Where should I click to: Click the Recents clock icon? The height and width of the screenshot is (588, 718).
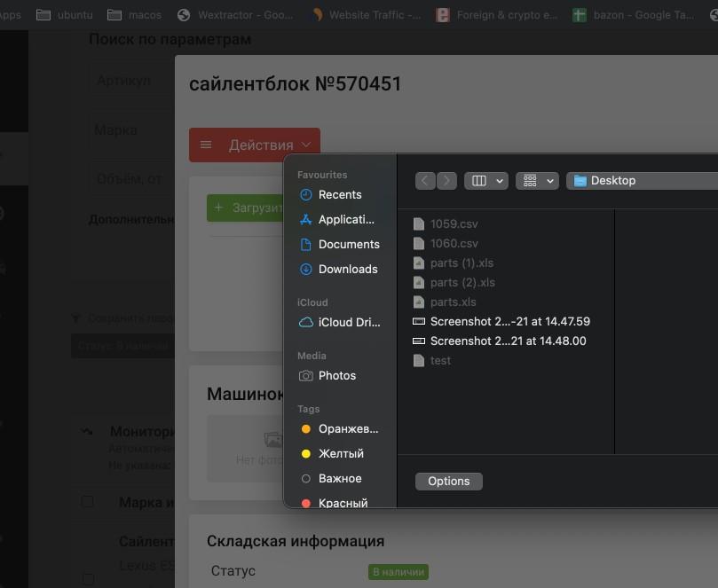[306, 194]
